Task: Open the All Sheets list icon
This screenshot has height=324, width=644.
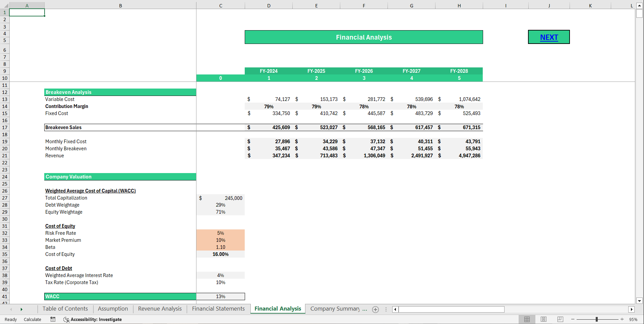Action: (386, 309)
